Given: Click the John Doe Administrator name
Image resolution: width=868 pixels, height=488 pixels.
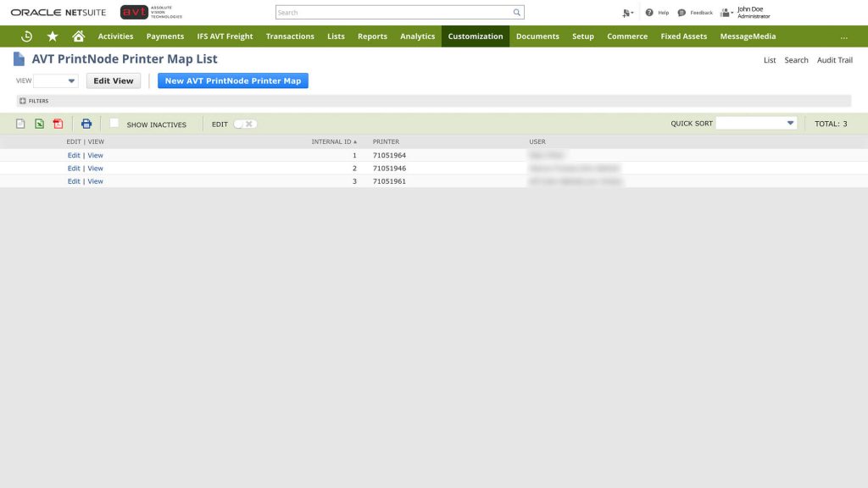Looking at the screenshot, I should click(x=754, y=12).
